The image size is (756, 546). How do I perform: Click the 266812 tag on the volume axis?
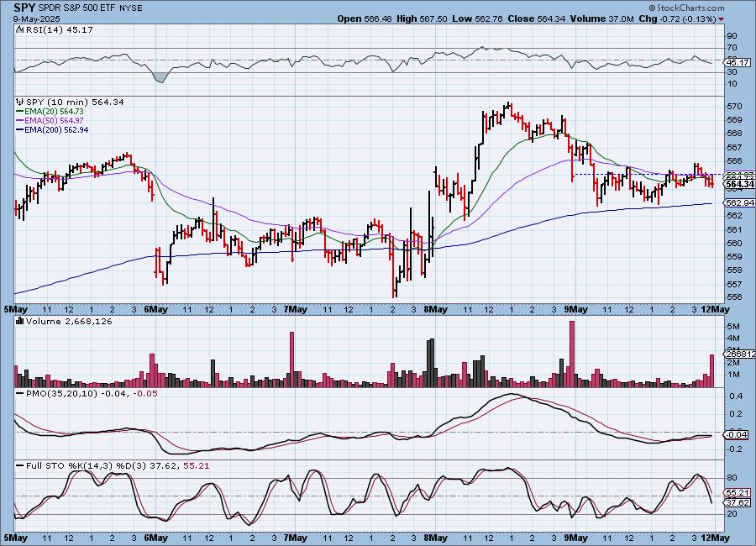pos(739,354)
